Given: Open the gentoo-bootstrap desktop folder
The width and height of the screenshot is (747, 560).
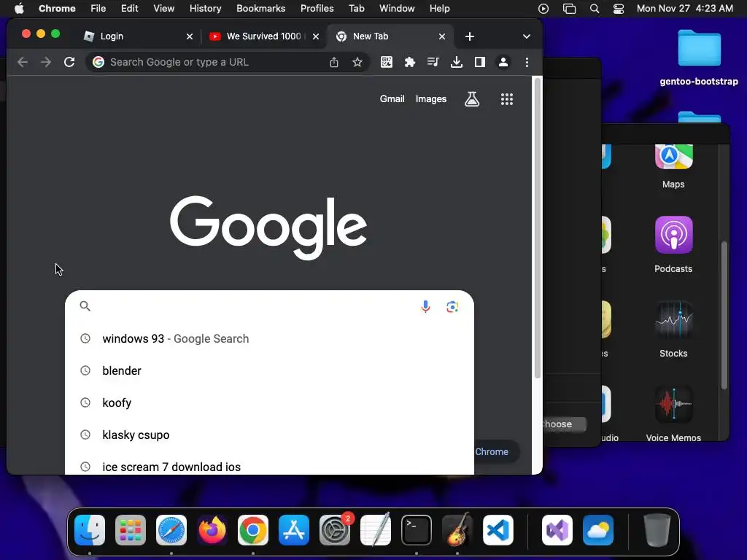Looking at the screenshot, I should 699,57.
